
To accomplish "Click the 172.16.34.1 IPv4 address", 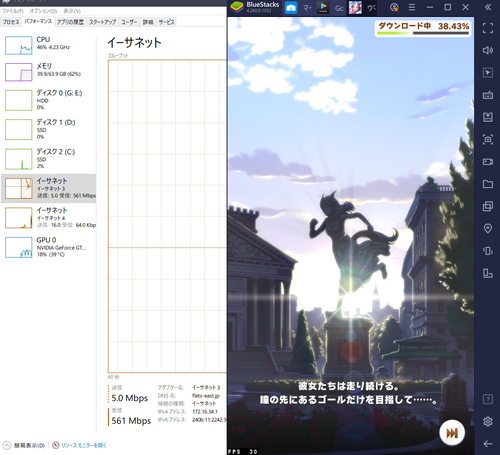I will 205,412.
